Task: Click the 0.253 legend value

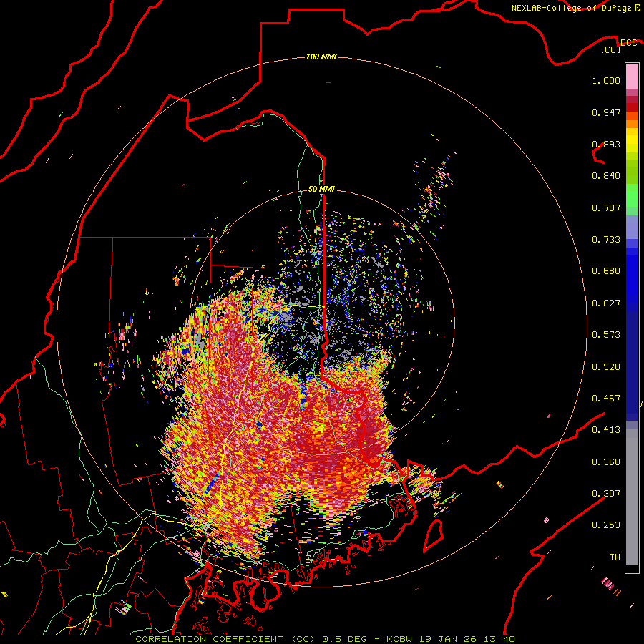Action: click(x=606, y=525)
